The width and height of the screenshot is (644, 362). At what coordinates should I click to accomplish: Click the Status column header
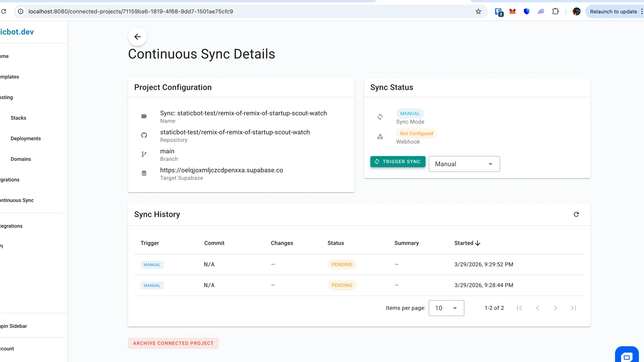coord(336,243)
